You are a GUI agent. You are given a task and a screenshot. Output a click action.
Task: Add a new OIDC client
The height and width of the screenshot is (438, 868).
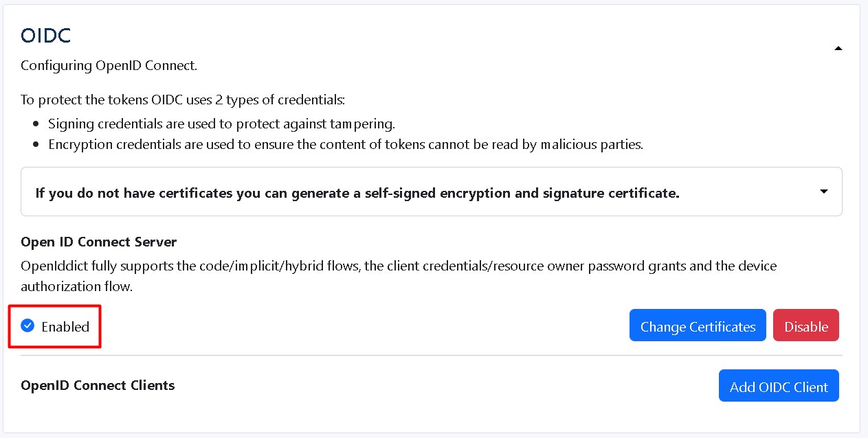point(779,387)
